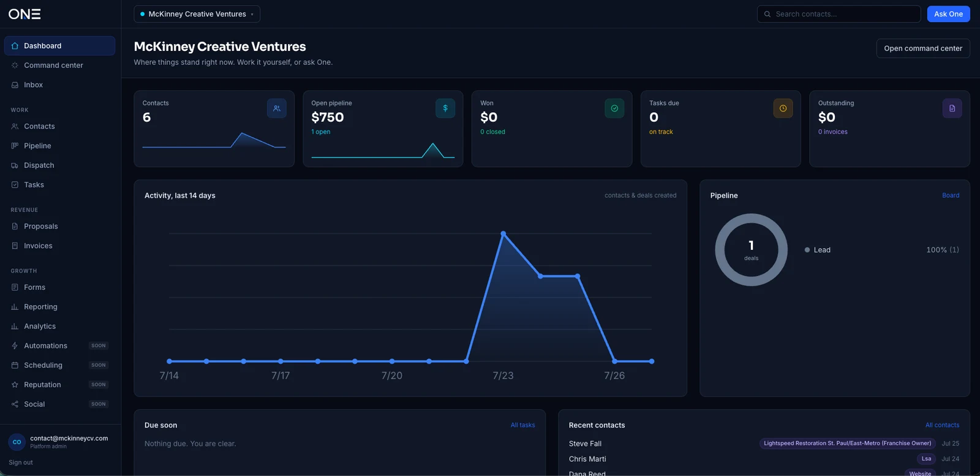The width and height of the screenshot is (980, 476).
Task: Open Dispatch in the sidebar
Action: 59,165
